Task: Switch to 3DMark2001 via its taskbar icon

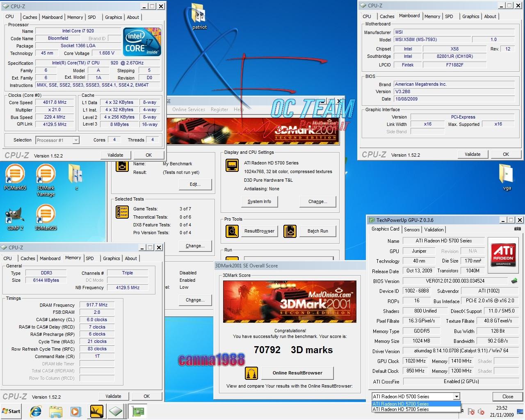Action: (x=96, y=411)
